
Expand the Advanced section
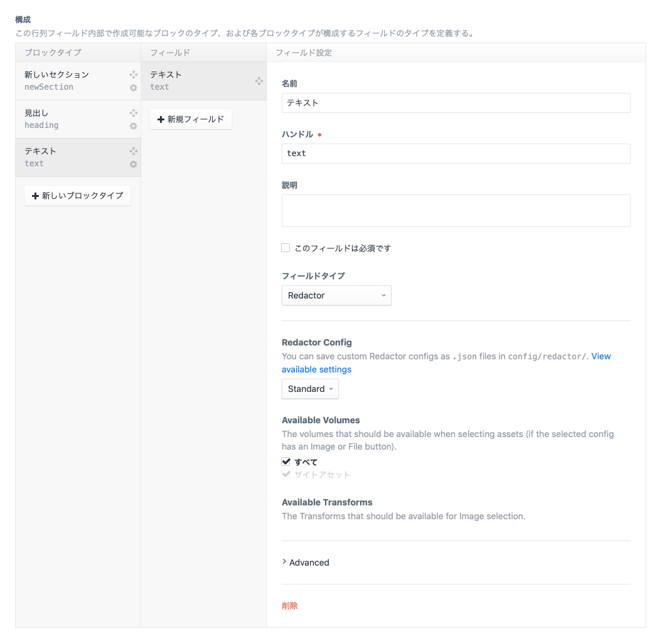tap(306, 562)
